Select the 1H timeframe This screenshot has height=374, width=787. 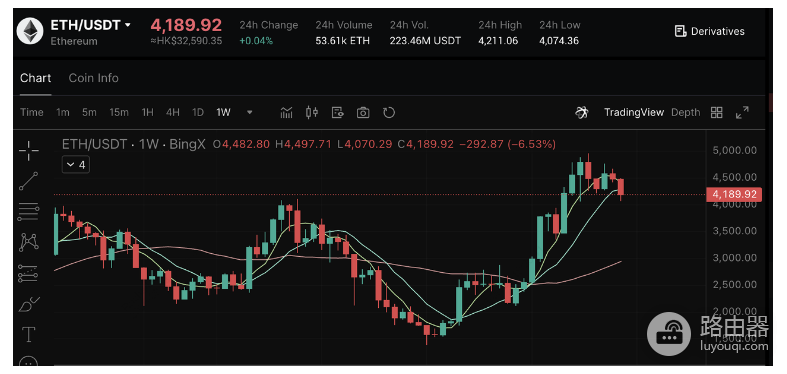tap(148, 112)
